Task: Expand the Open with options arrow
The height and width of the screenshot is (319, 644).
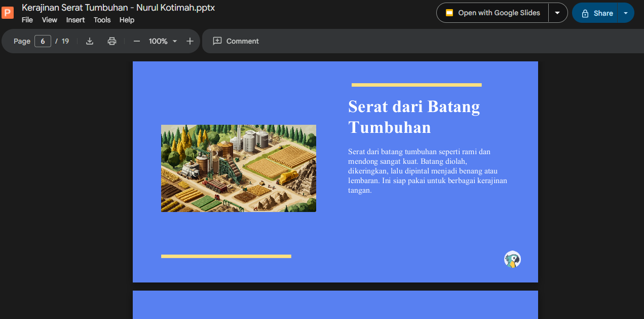Action: [x=558, y=13]
